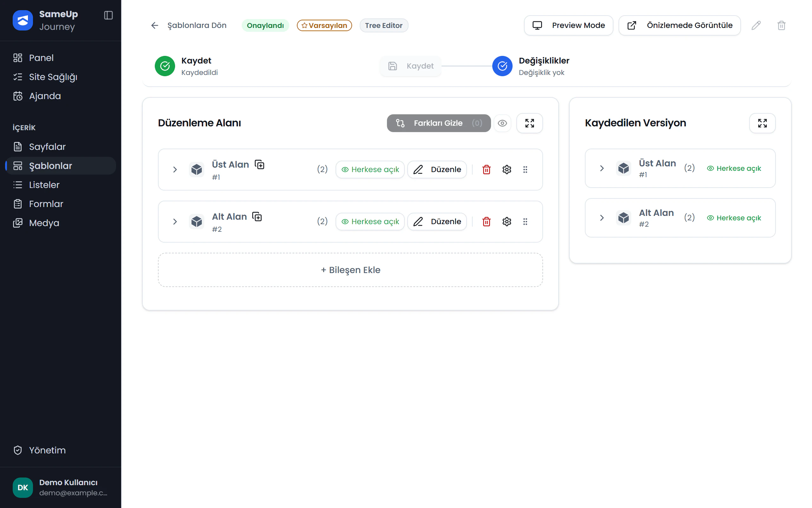Open Listeler in the sidebar
The image size is (812, 508).
tap(60, 185)
